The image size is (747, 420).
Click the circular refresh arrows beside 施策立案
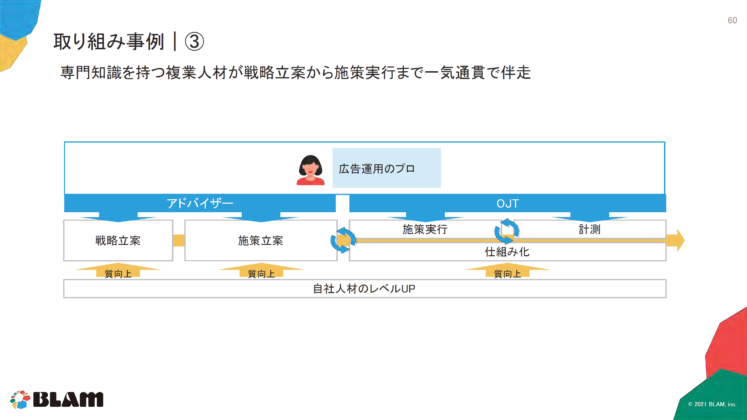(343, 240)
